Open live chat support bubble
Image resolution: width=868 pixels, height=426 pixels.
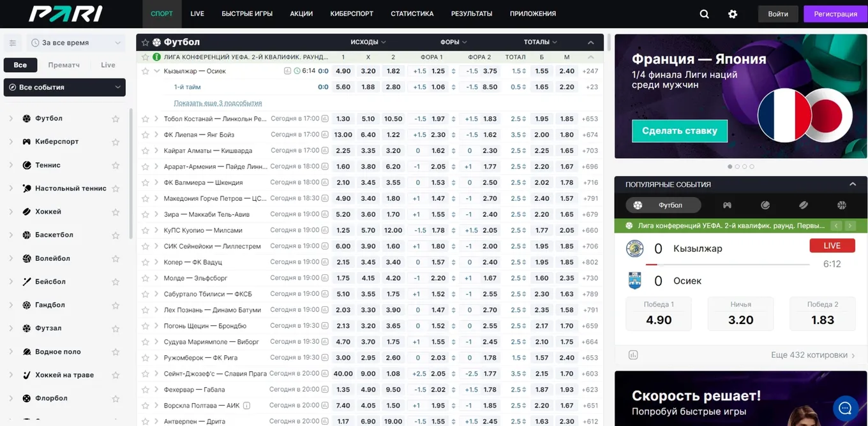coord(846,408)
